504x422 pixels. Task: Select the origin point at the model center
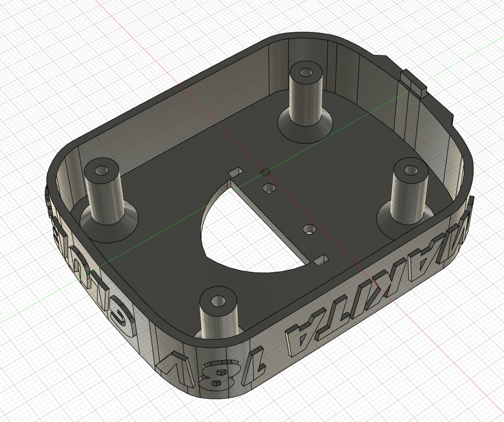point(265,172)
